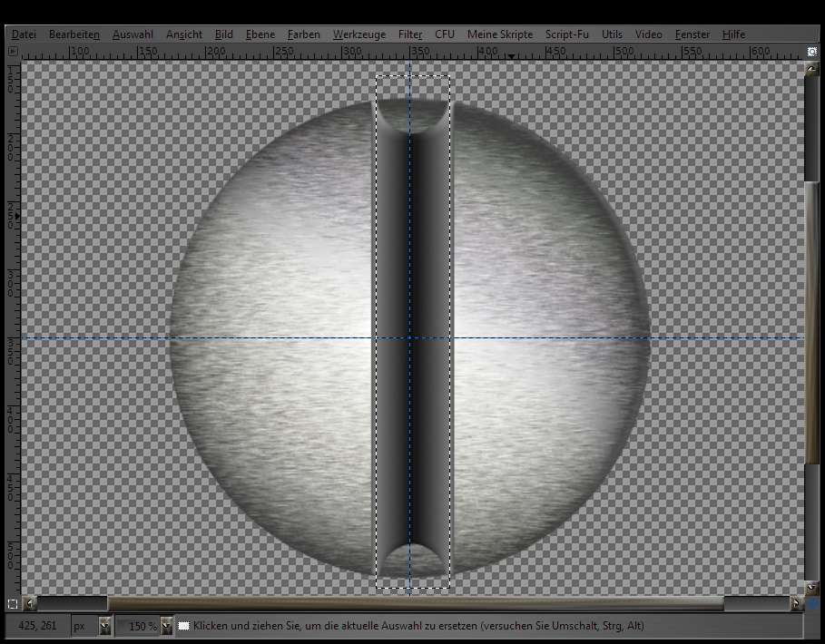Open the Auswahl menu

point(133,34)
